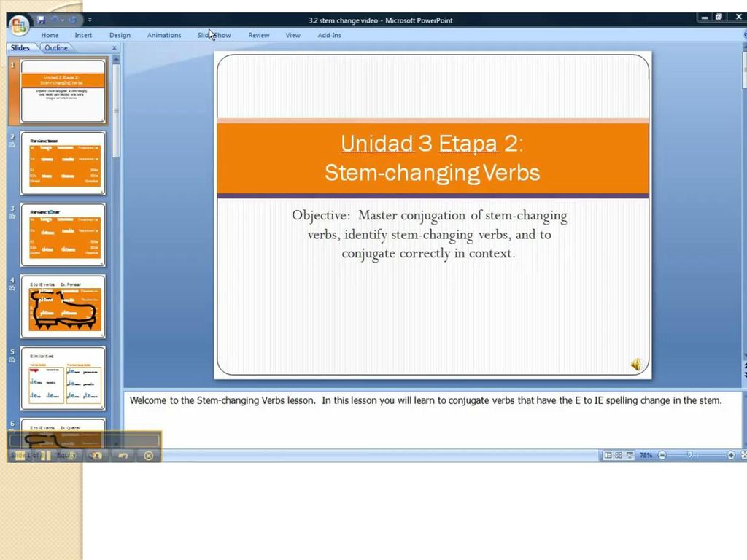Open the Insert ribbon tab
This screenshot has width=747, height=560.
point(83,35)
